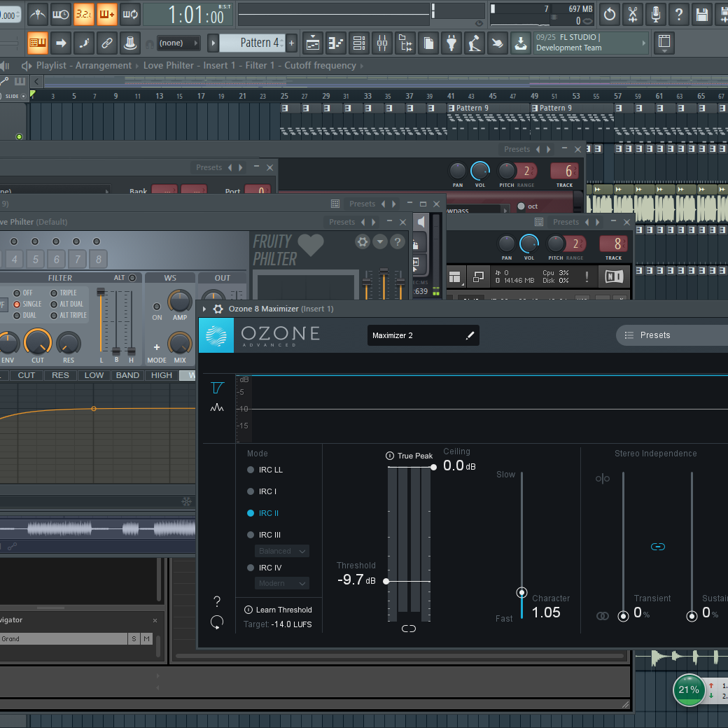Open the Mixer view icon
This screenshot has width=728, height=728.
pyautogui.click(x=382, y=43)
